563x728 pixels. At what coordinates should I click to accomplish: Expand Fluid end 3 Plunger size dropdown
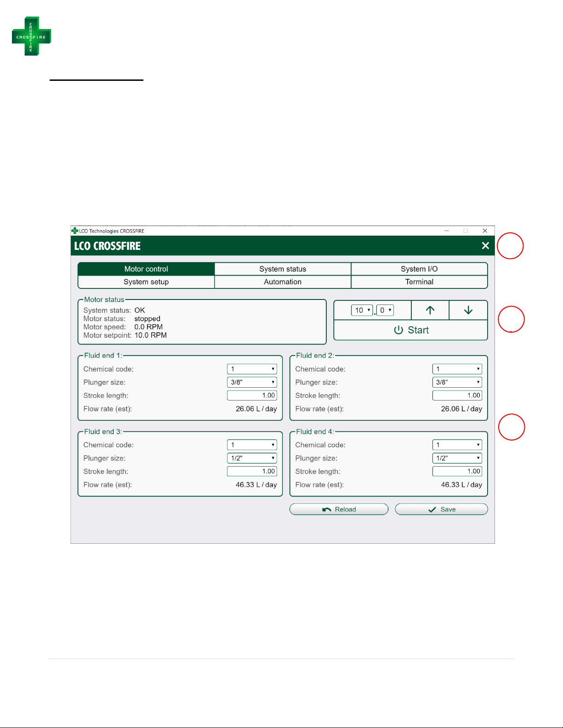(x=252, y=458)
